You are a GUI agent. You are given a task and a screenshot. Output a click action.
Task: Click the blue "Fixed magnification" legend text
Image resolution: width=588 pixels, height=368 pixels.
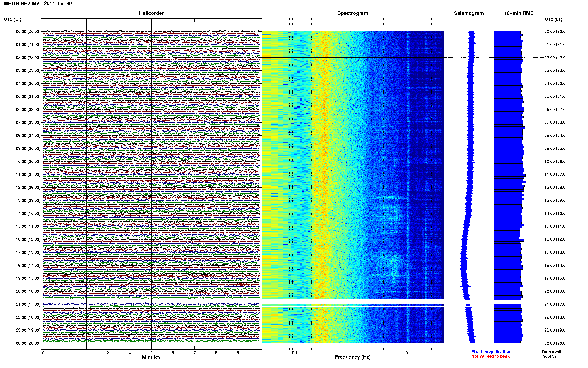(x=491, y=352)
